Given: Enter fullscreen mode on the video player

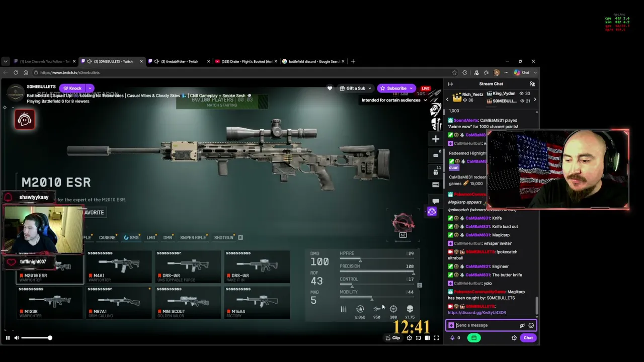Looking at the screenshot, I should coord(436,338).
